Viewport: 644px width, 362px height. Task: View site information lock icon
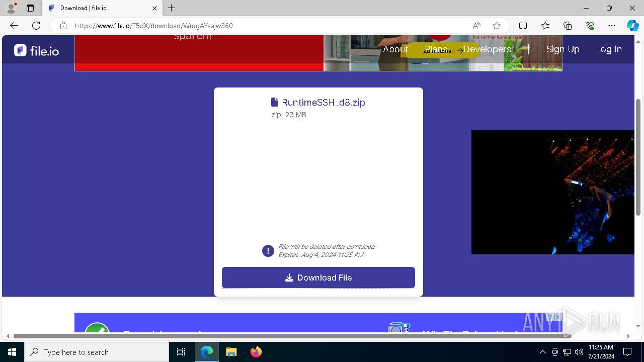tap(63, 26)
